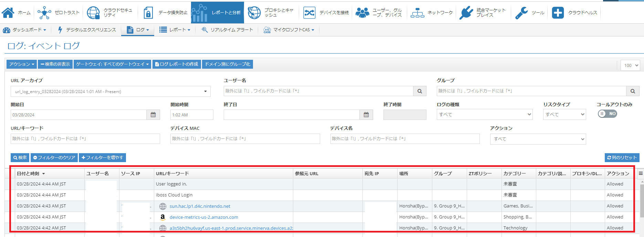The image size is (644, 237).
Task: Click the username filter input field
Action: 318,91
